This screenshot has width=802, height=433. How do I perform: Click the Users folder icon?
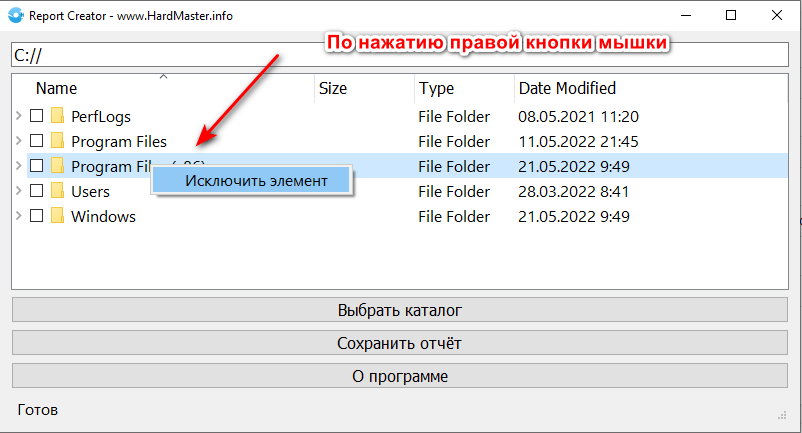(x=58, y=191)
